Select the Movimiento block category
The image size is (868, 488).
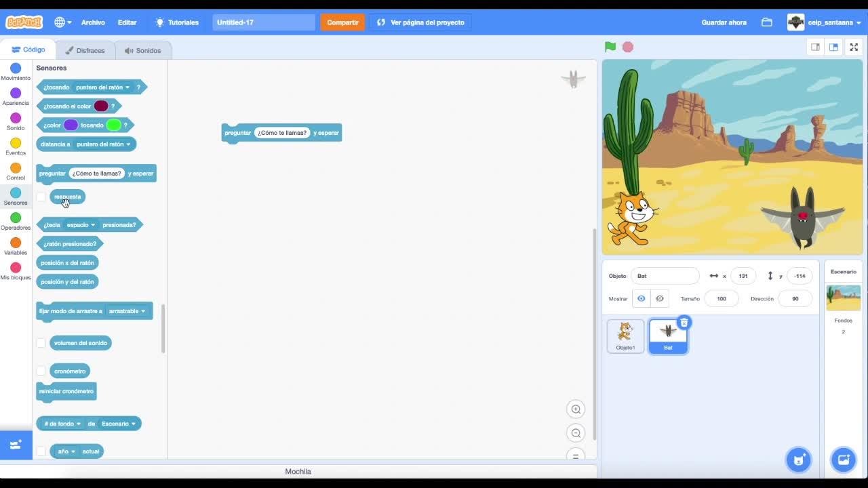point(16,72)
